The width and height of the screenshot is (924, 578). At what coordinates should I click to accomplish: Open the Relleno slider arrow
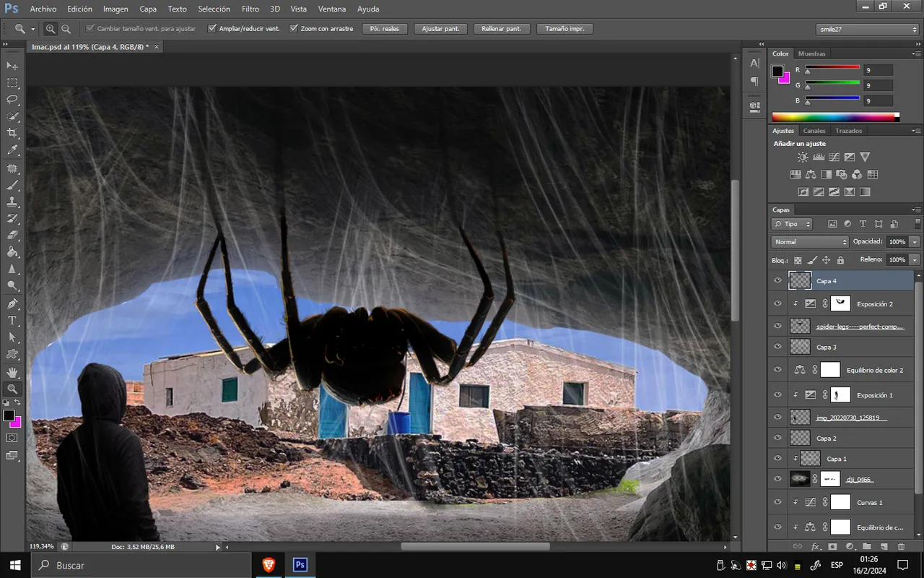(915, 259)
